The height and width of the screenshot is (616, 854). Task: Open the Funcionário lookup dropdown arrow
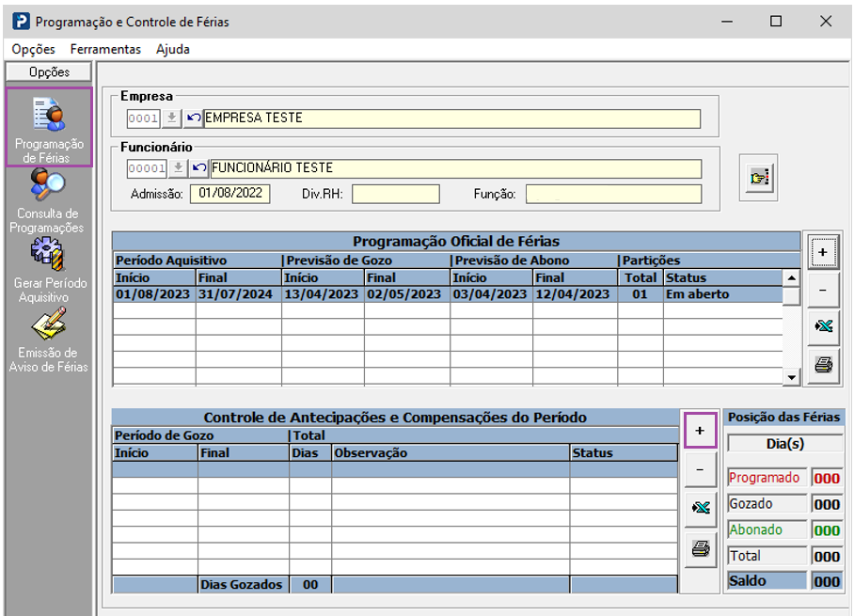(x=178, y=168)
